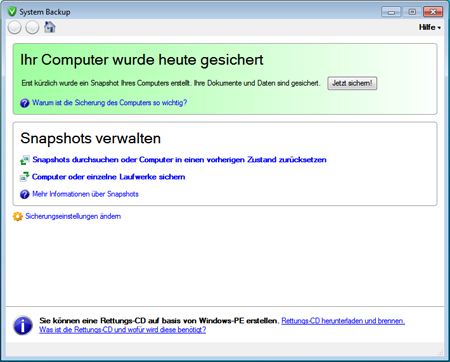Click the orange gear settings icon

click(18, 216)
